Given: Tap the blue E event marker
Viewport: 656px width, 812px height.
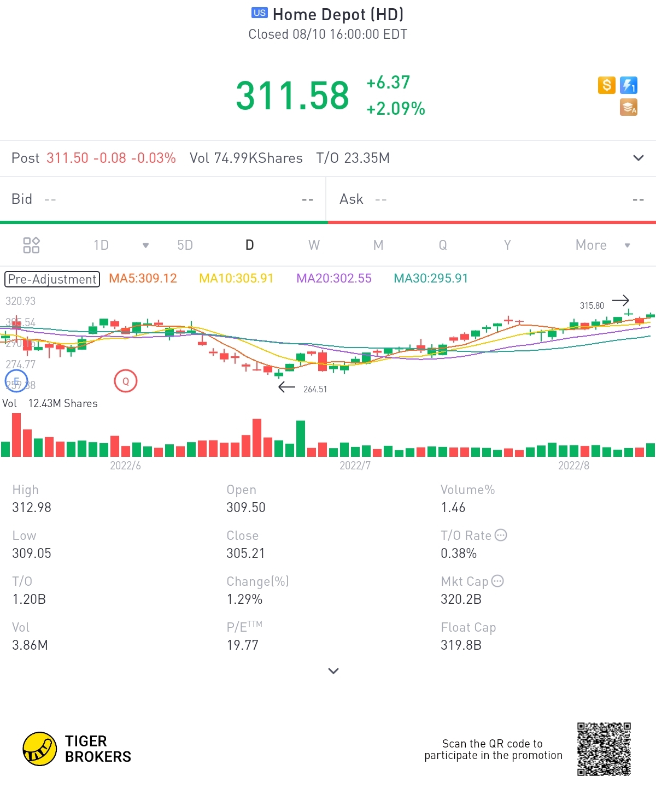Looking at the screenshot, I should coord(16,381).
